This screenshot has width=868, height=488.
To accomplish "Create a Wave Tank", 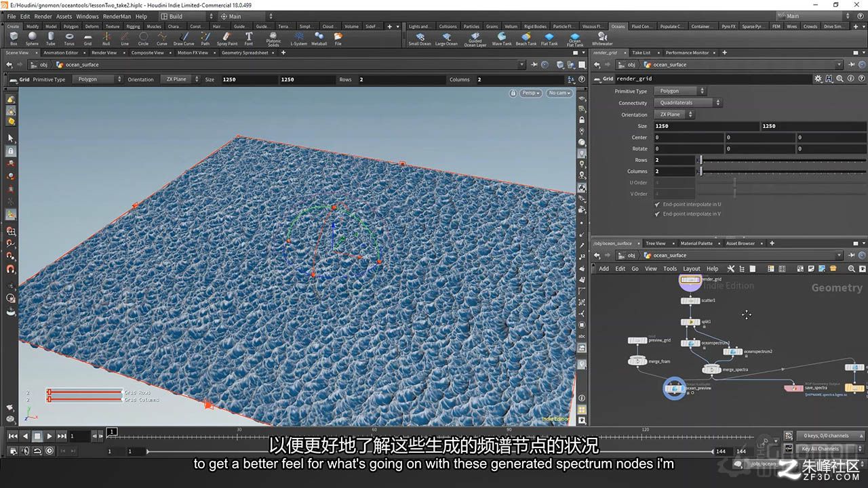I will pos(502,39).
